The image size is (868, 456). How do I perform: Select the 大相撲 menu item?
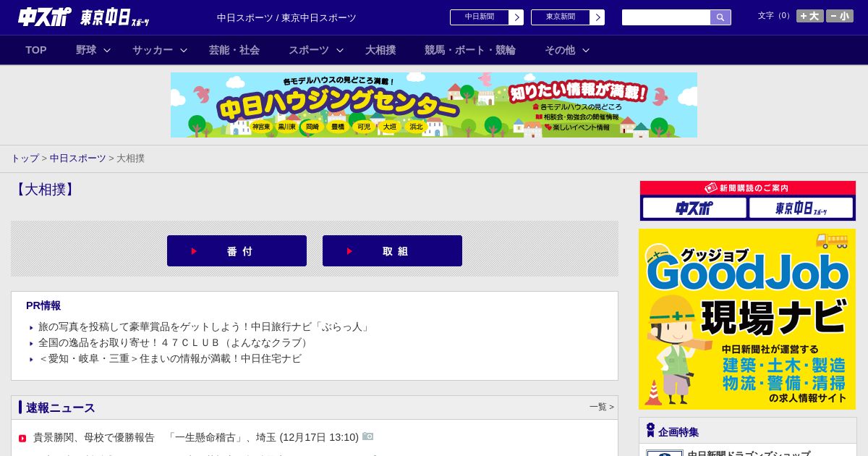(x=380, y=50)
